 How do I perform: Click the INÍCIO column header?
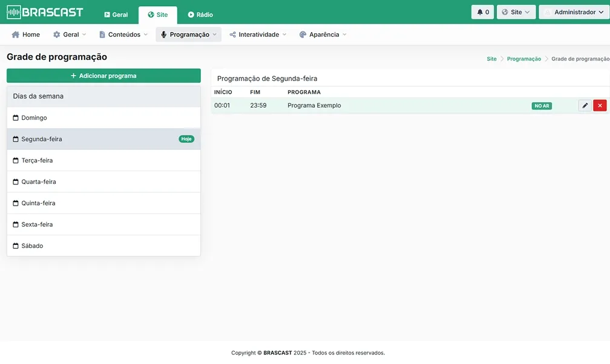[x=223, y=92]
